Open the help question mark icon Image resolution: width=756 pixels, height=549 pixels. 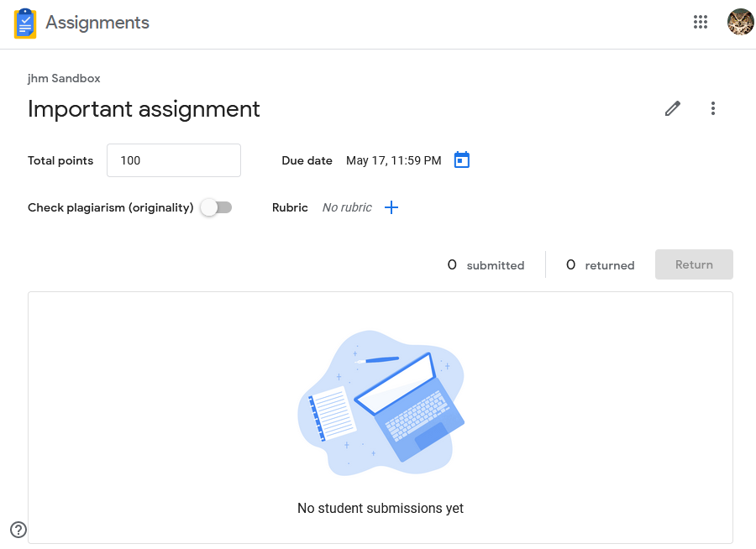pyautogui.click(x=18, y=530)
